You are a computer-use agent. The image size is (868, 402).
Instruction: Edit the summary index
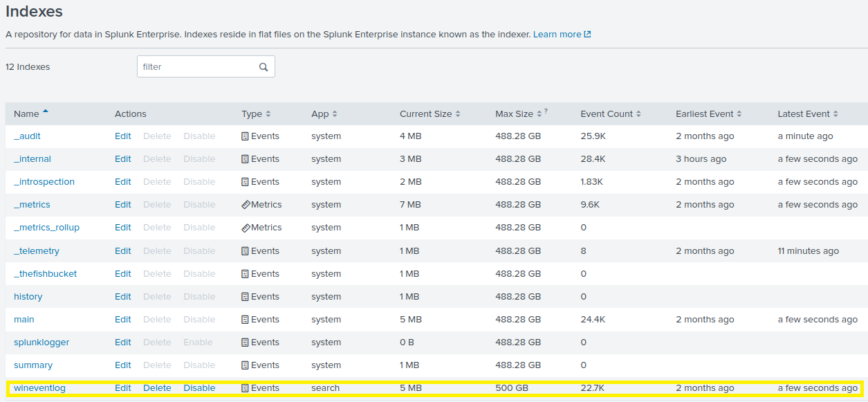[x=123, y=365]
